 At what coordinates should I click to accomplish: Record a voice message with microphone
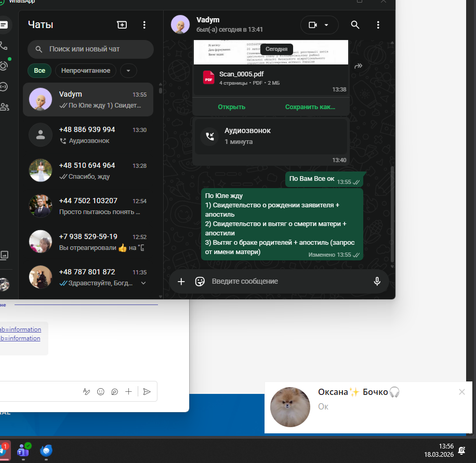coord(377,282)
